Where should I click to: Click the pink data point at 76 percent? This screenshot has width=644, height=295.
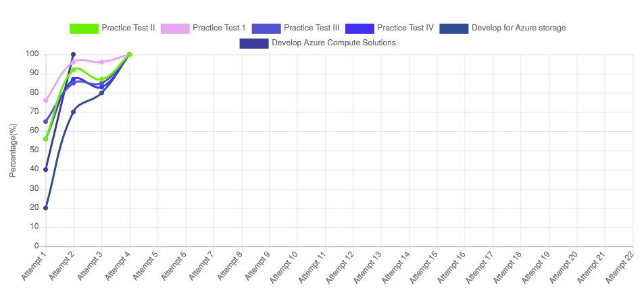[x=45, y=100]
